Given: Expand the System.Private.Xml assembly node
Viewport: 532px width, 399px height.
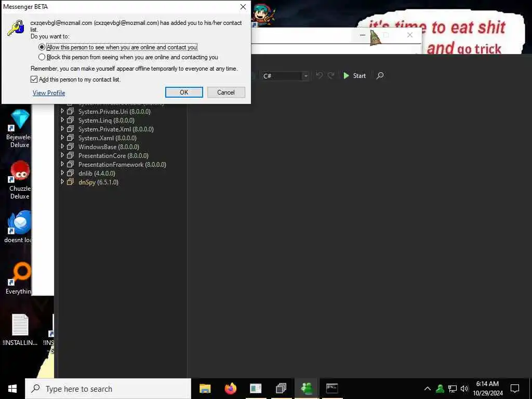Looking at the screenshot, I should tap(62, 129).
